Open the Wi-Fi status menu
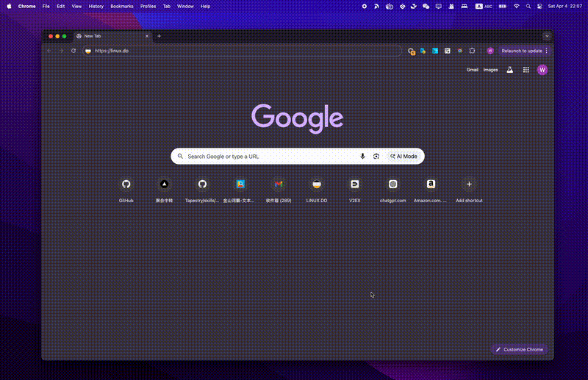 (517, 7)
